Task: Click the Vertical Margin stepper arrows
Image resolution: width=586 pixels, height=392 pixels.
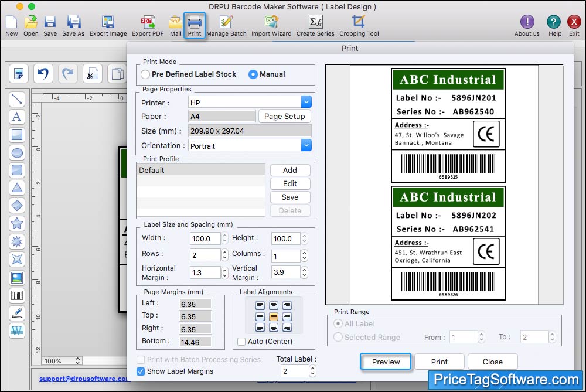Action: click(x=305, y=272)
